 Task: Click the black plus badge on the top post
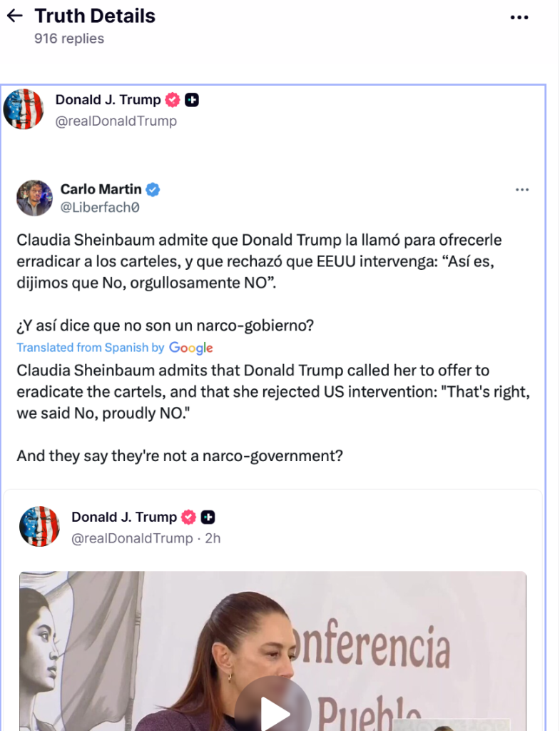[x=192, y=100]
